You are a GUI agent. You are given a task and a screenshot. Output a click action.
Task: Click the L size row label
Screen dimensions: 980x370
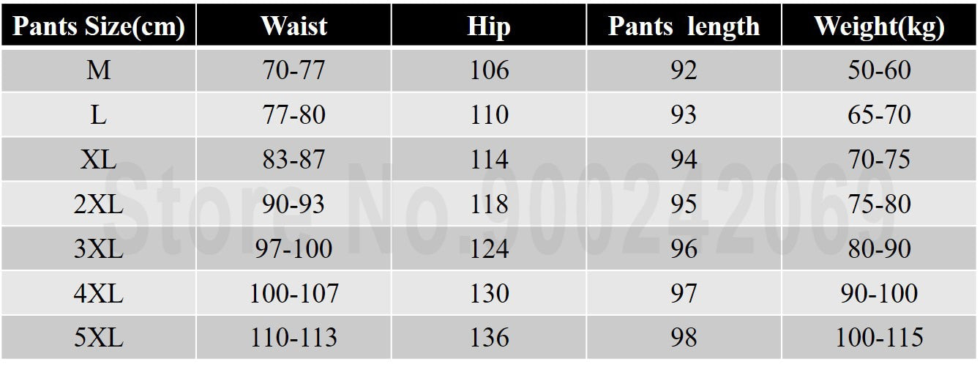98,115
